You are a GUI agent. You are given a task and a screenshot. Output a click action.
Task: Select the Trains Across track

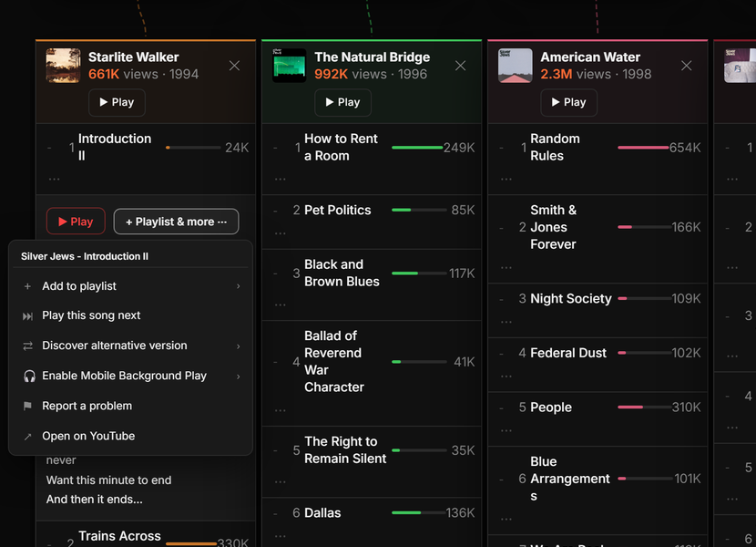tap(119, 536)
